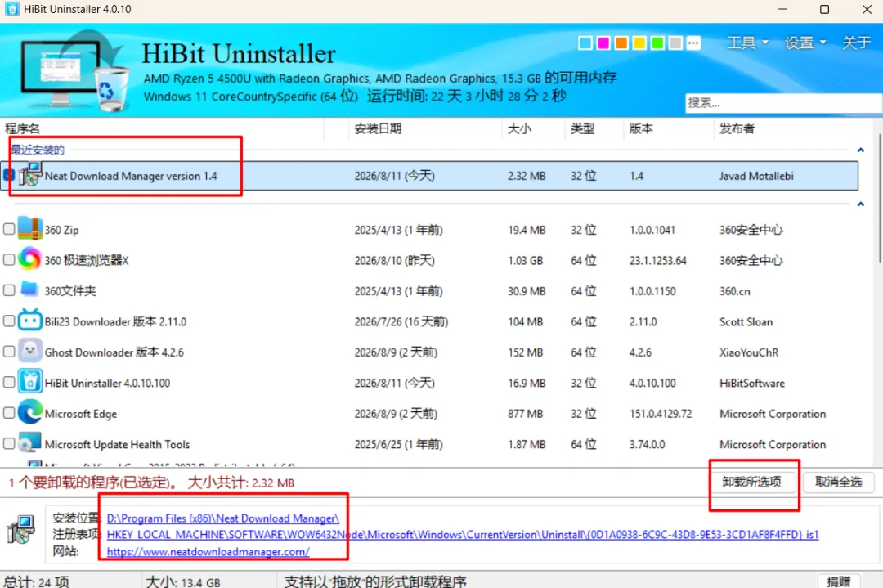Screen dimensions: 883x588
Task: Click the 877 MB size cell
Action: click(525, 414)
